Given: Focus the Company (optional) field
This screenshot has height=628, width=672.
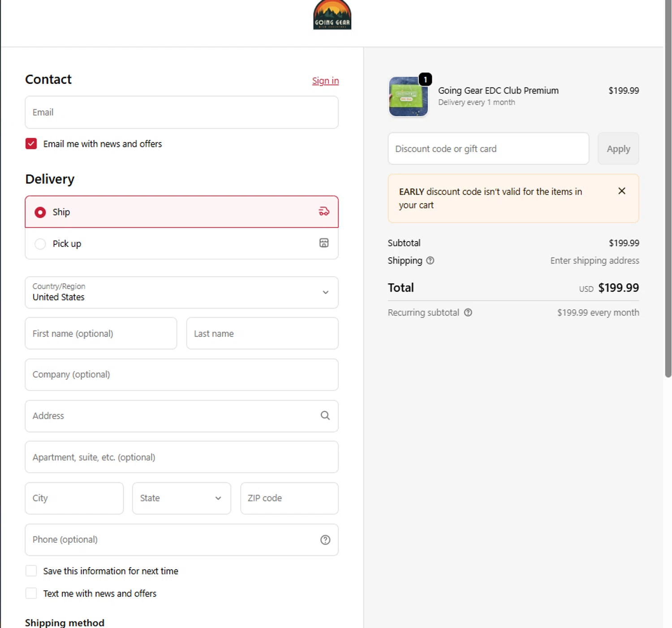Looking at the screenshot, I should pyautogui.click(x=181, y=374).
